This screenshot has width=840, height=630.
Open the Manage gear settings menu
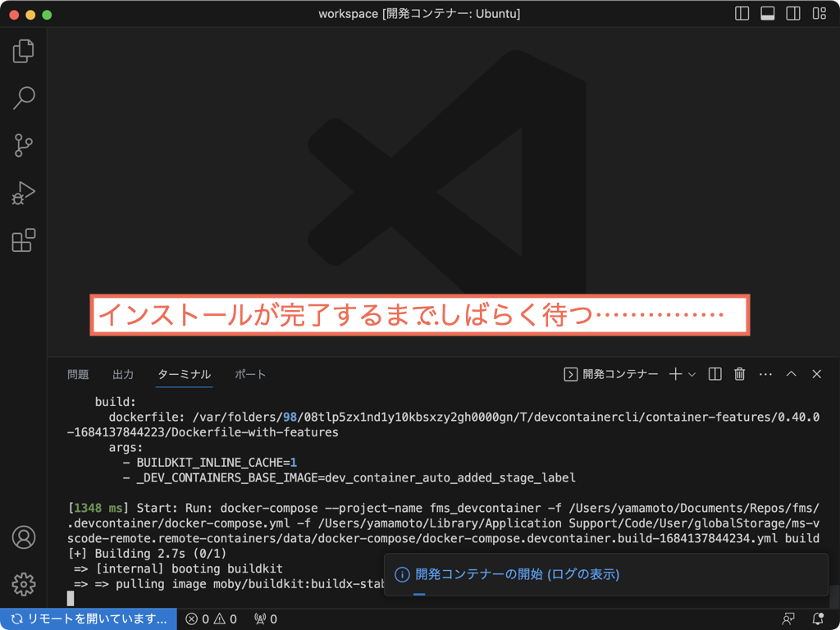tap(24, 584)
